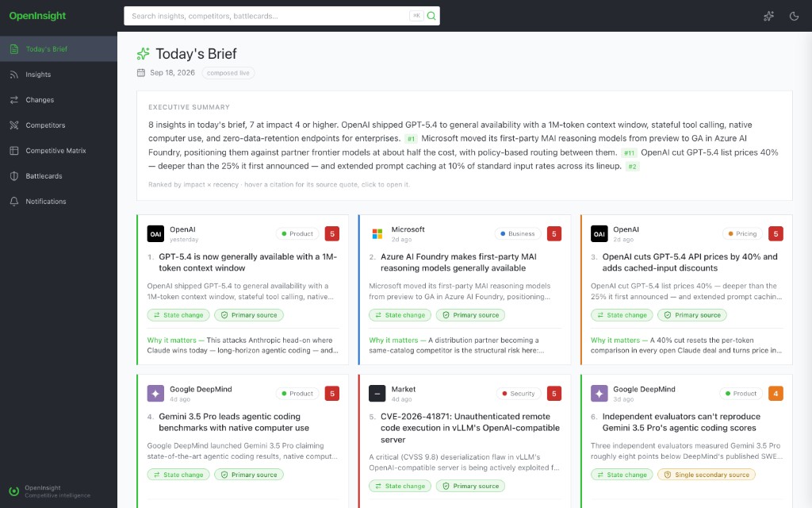Viewport: 812px width, 508px height.
Task: Click Business tag on Microsoft card
Action: pyautogui.click(x=518, y=234)
